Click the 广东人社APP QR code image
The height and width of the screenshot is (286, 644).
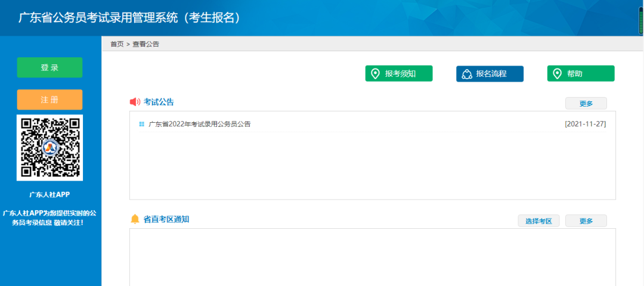click(49, 148)
